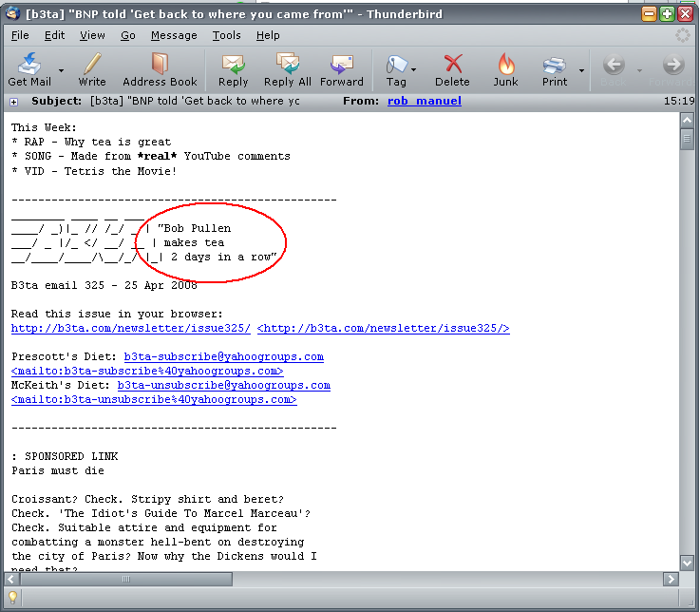
Task: Open the Get Mail dropdown arrow
Action: (61, 70)
